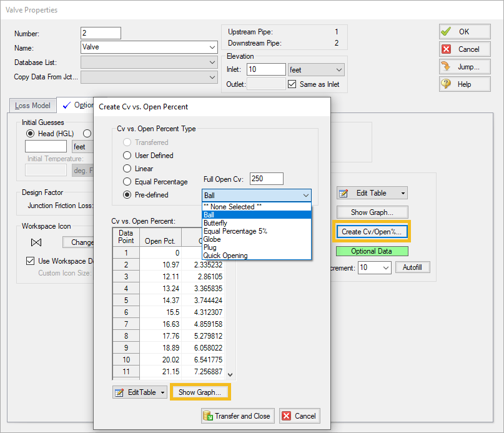The width and height of the screenshot is (504, 433).
Task: Choose ** None Selected ** from the list
Action: [257, 207]
